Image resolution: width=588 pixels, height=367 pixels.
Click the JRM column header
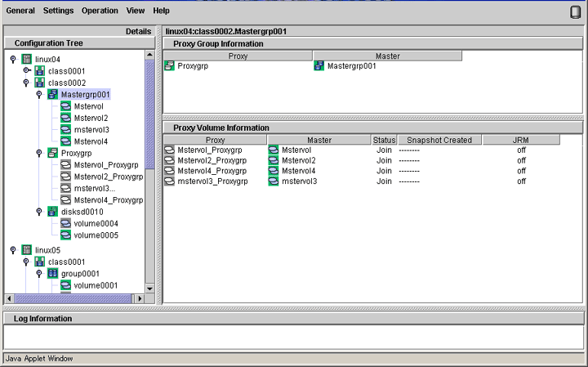click(520, 140)
